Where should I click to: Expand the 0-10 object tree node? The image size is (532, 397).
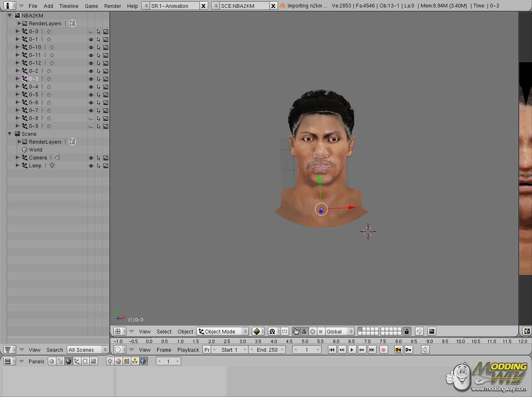(x=17, y=47)
